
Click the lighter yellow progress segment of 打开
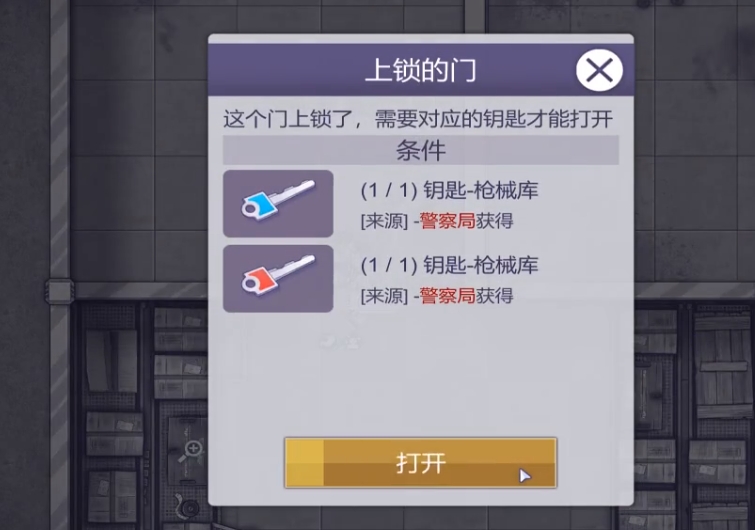click(304, 463)
